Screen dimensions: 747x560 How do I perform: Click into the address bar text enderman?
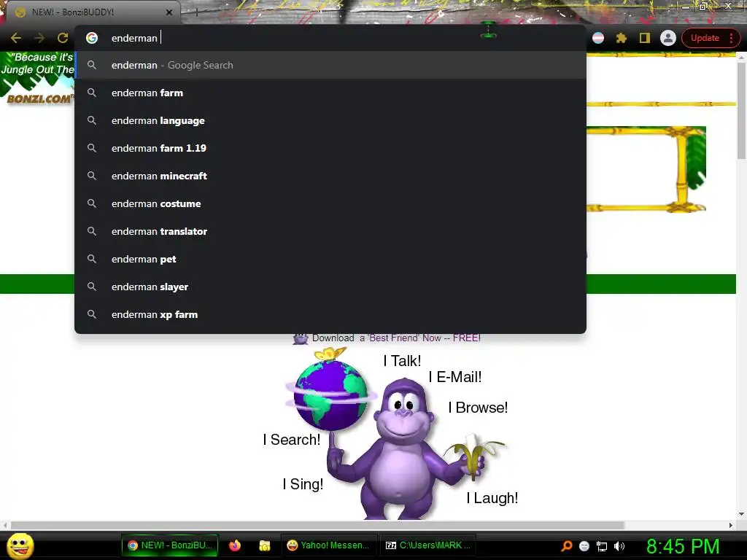(134, 38)
